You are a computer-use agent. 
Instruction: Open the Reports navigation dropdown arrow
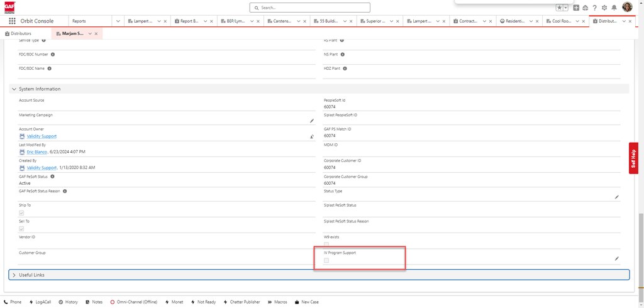click(x=118, y=21)
